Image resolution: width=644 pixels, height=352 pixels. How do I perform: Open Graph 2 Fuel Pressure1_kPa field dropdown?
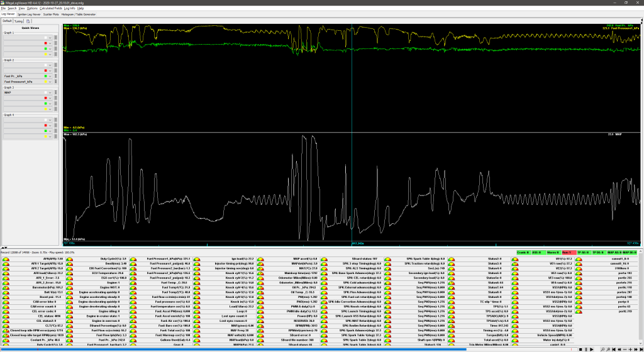(28, 82)
